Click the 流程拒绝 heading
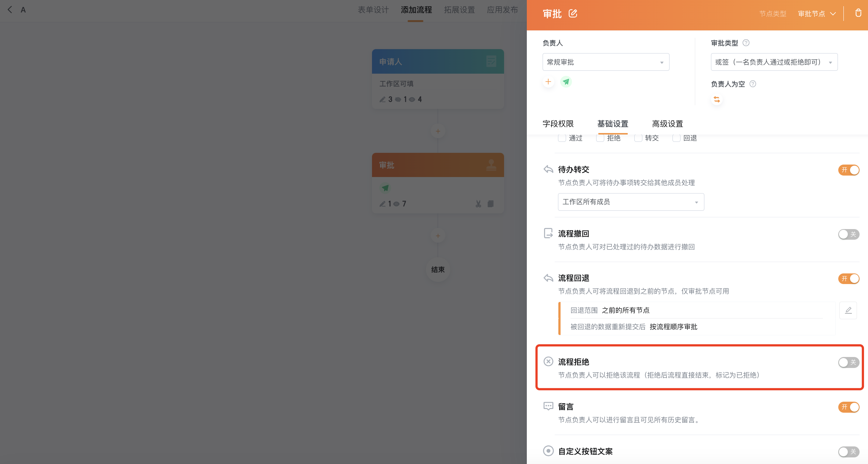Screen dimensions: 868x464 (x=573, y=362)
